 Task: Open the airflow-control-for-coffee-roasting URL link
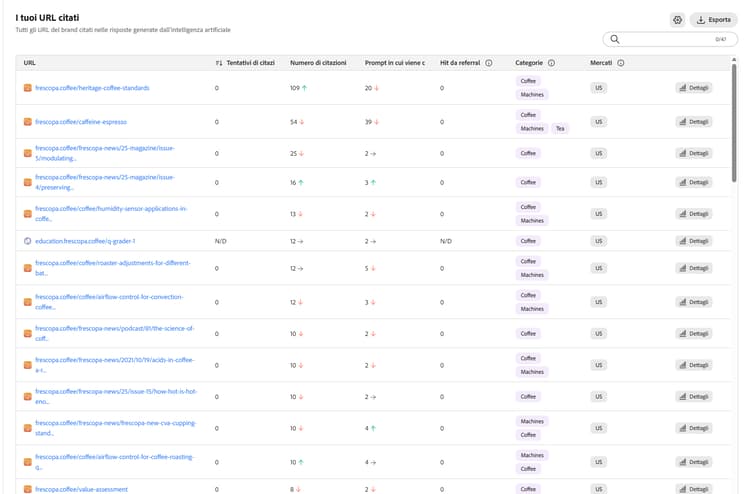coord(114,462)
